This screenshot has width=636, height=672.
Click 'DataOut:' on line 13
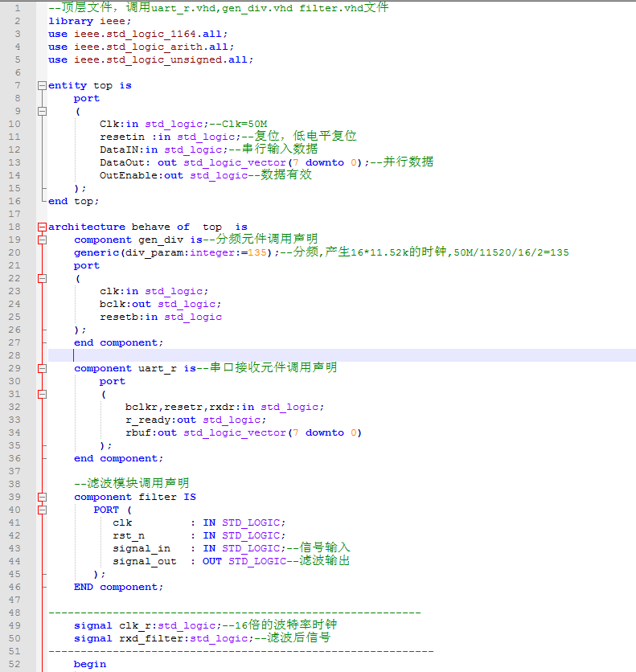coord(125,162)
